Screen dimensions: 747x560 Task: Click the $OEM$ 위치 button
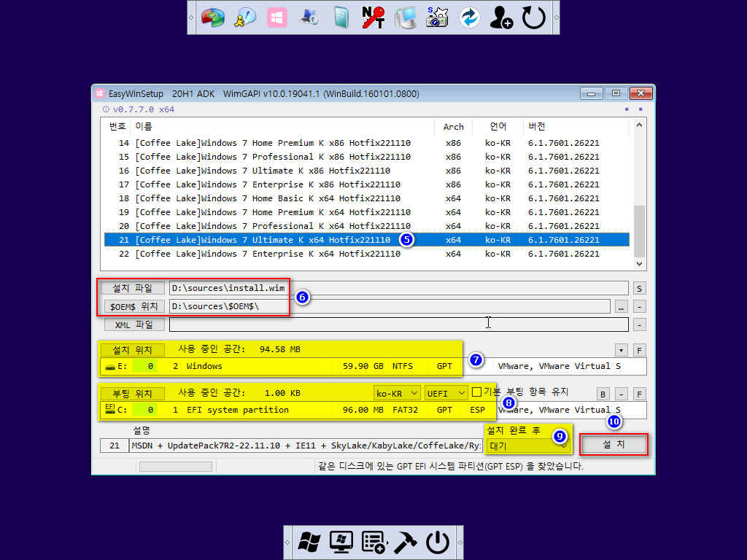coord(134,306)
